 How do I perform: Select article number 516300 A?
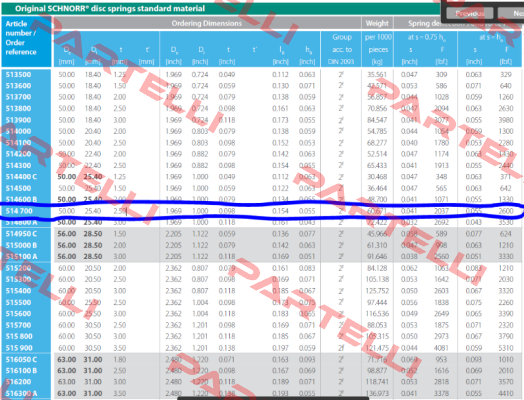coord(21,393)
